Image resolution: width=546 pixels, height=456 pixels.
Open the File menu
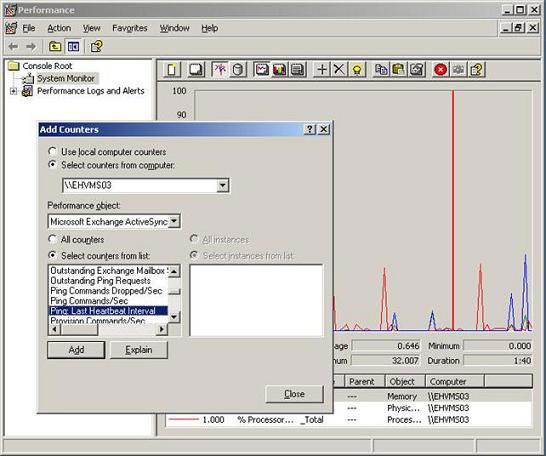point(29,28)
